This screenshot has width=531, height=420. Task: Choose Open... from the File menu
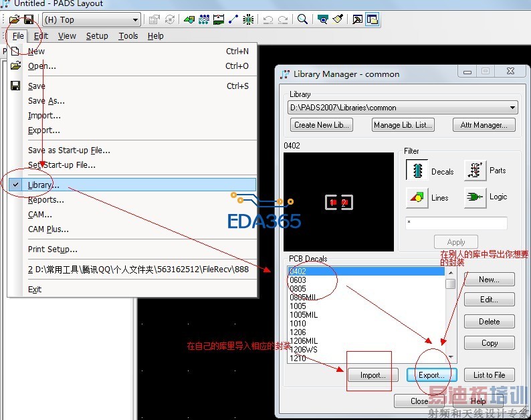(132, 66)
